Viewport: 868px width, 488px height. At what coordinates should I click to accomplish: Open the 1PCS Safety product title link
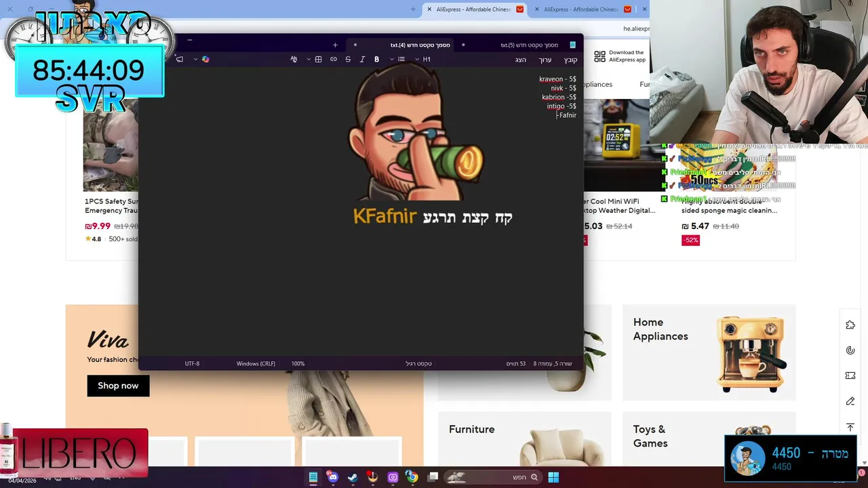(x=111, y=206)
